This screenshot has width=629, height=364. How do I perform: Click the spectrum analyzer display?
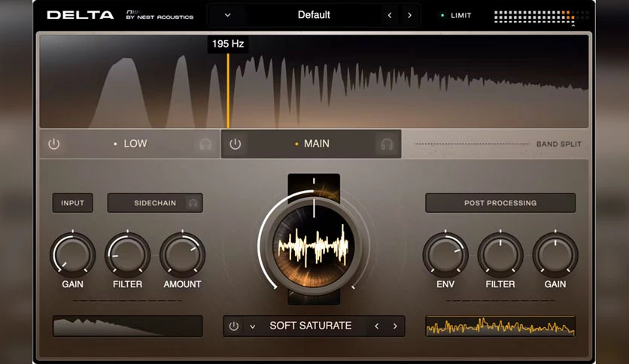pyautogui.click(x=314, y=81)
